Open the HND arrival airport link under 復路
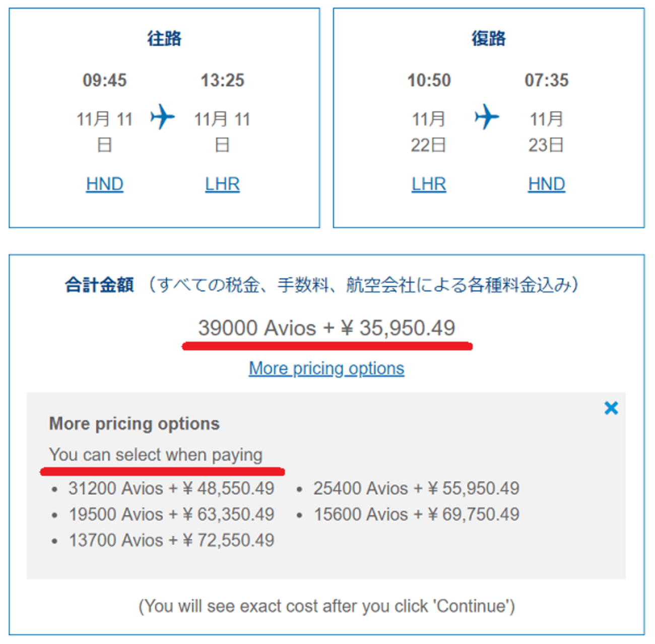Viewport: 655px width, 644px height. [x=547, y=184]
